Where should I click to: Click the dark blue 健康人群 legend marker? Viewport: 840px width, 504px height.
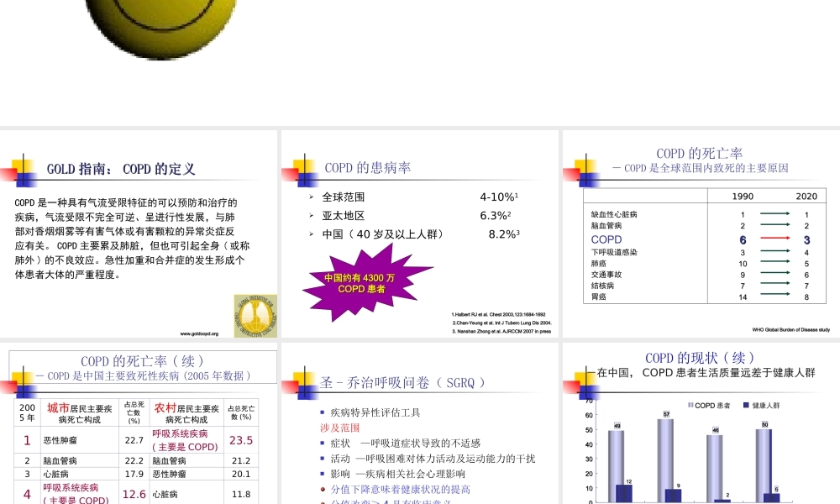[x=744, y=403]
